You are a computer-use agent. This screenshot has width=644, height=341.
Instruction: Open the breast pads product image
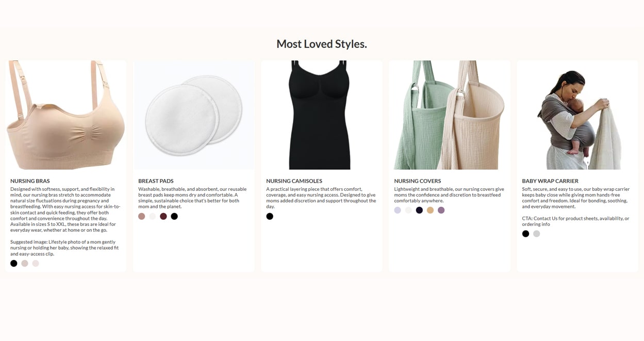(x=193, y=115)
